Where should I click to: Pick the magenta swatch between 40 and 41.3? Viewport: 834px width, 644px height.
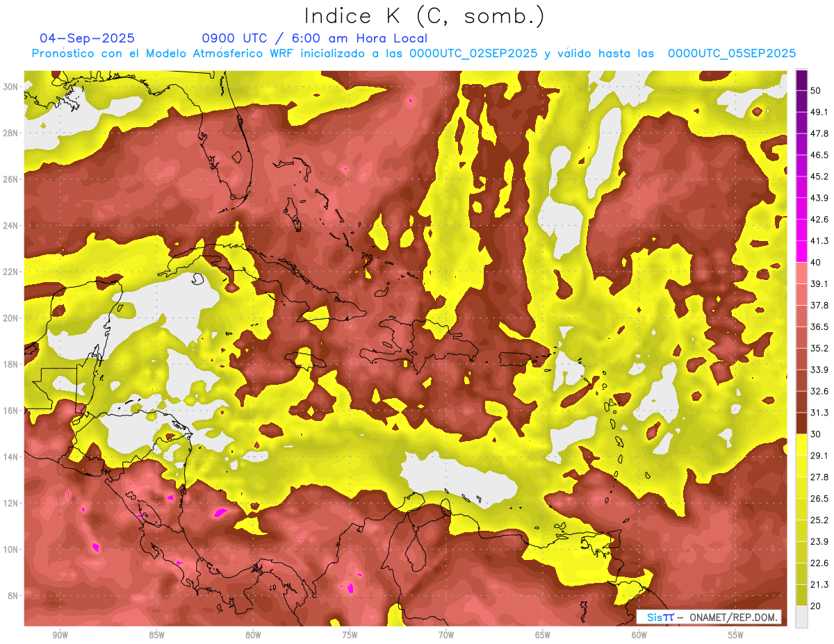(x=801, y=251)
